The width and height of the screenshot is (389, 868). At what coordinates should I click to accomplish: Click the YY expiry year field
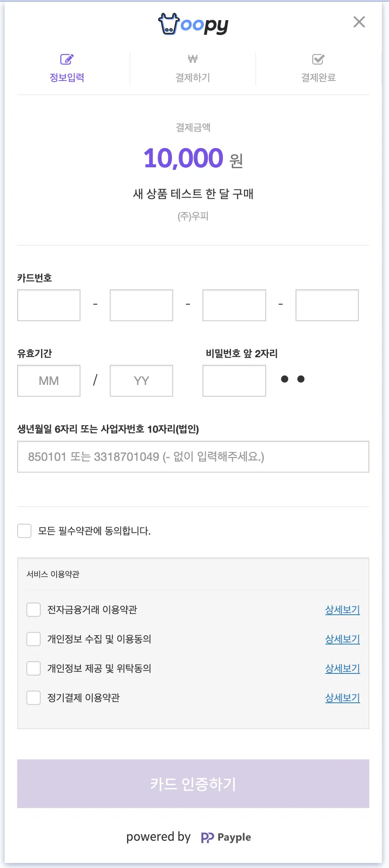click(141, 381)
